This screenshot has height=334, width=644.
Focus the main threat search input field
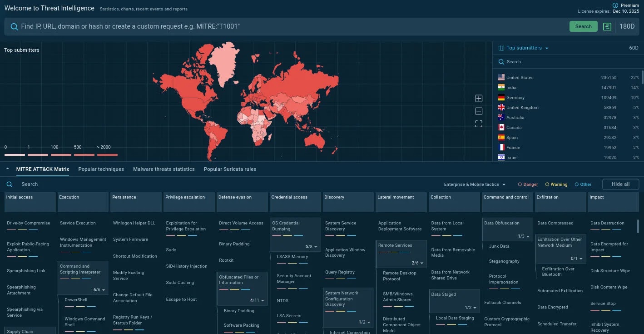coord(293,27)
